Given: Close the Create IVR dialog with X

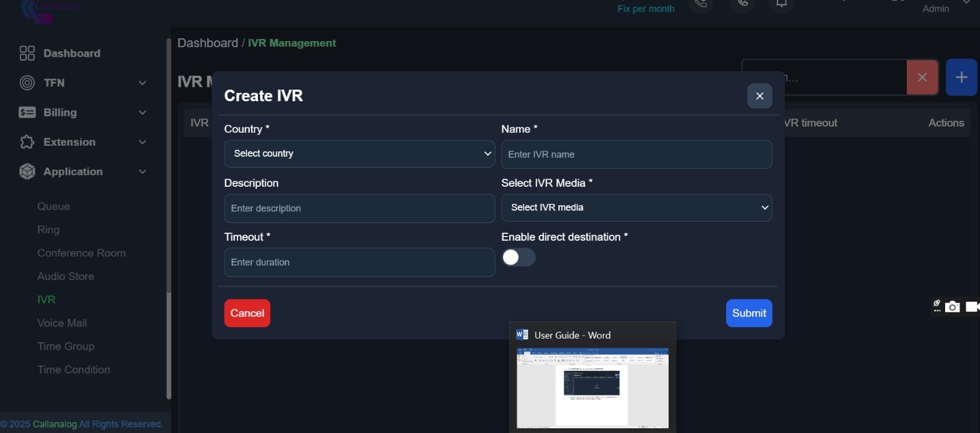Looking at the screenshot, I should (759, 96).
